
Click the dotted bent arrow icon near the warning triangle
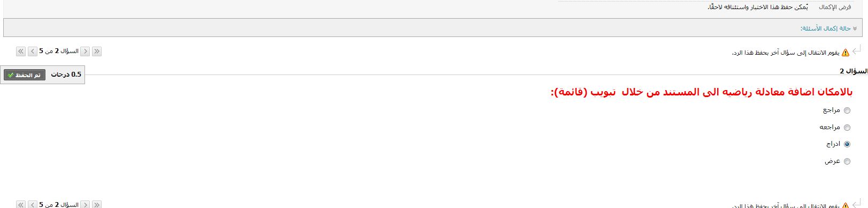[857, 50]
